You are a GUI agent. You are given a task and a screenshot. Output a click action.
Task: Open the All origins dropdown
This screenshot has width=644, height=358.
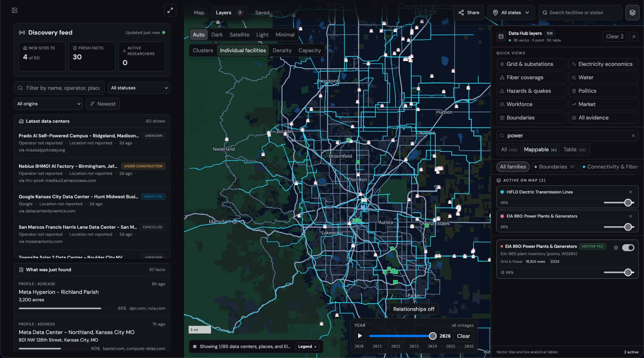48,104
